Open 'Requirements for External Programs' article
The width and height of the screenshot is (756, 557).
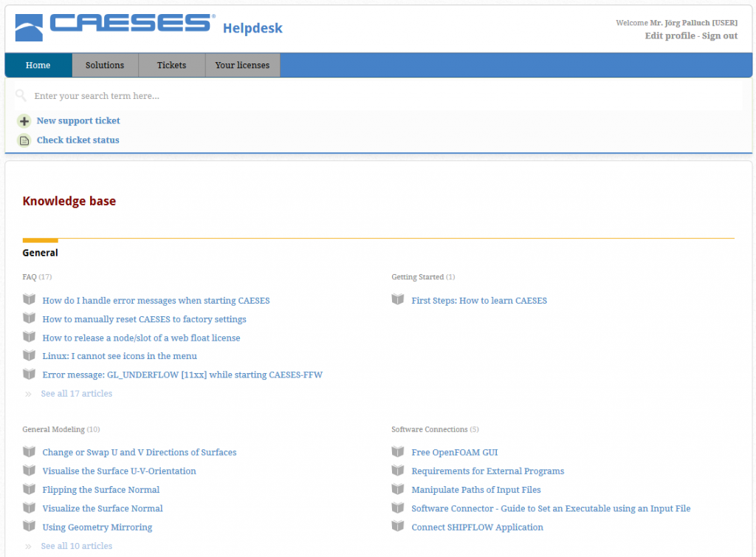pyautogui.click(x=487, y=471)
